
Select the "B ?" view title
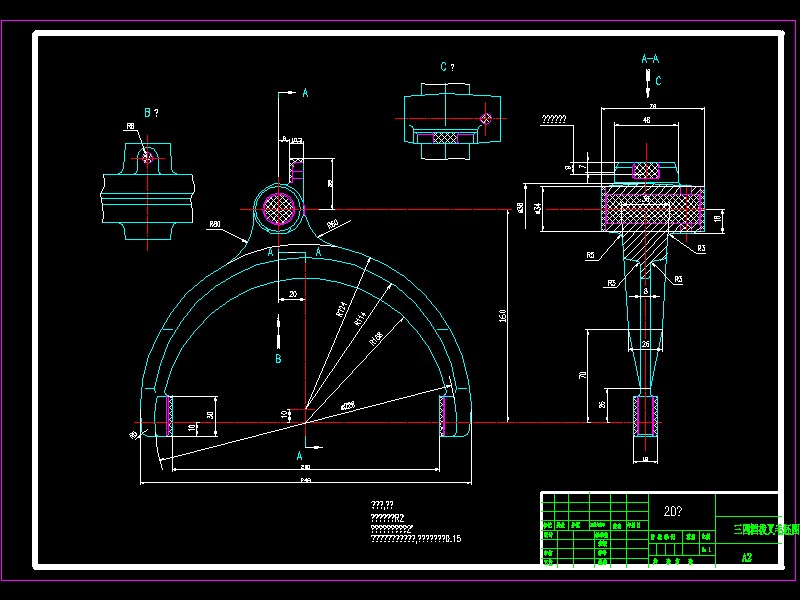pyautogui.click(x=151, y=113)
